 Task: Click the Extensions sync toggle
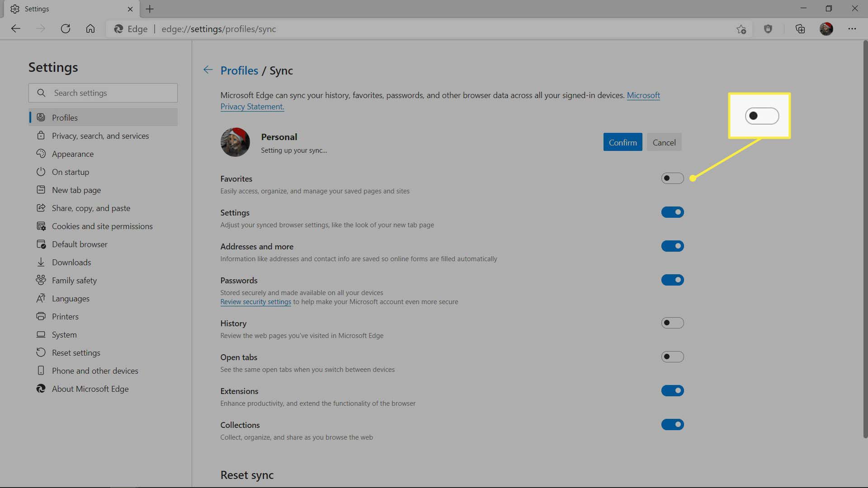(672, 390)
